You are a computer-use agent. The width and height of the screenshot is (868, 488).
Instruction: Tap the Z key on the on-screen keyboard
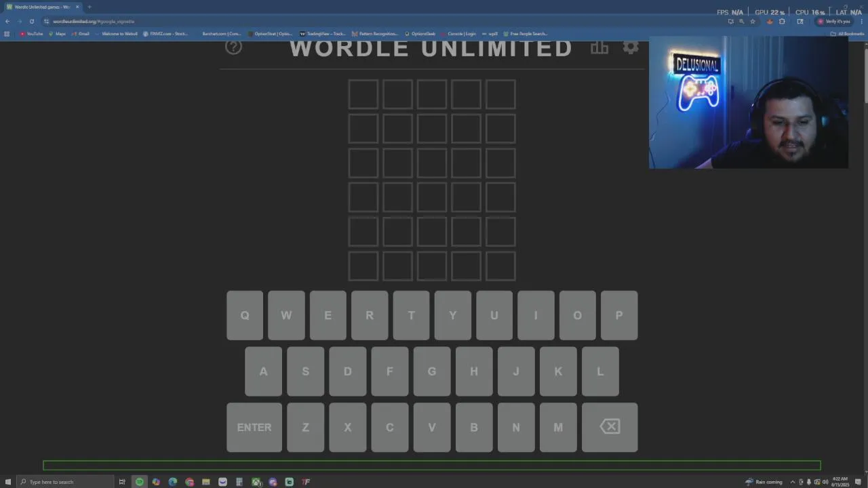pyautogui.click(x=305, y=427)
